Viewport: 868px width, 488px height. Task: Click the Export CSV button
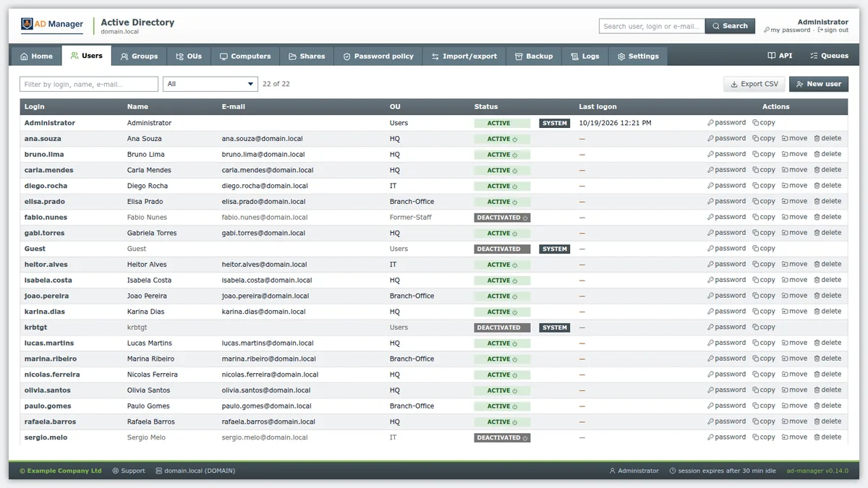[x=754, y=84]
